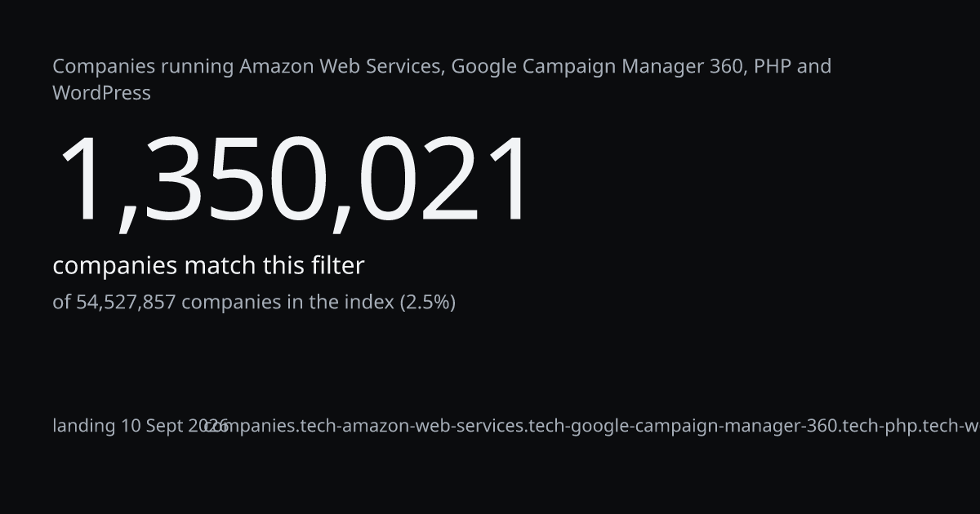Click the "landing 10 Sept 2026" footer text
This screenshot has height=514, width=980.
click(x=140, y=426)
